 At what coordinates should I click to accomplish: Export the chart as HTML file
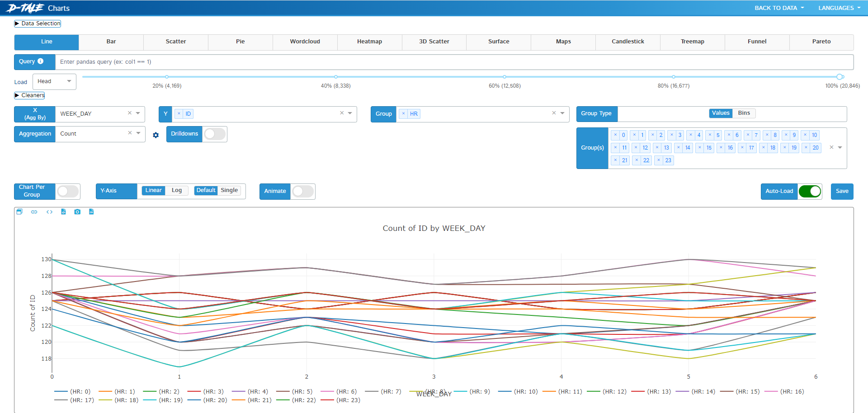pyautogui.click(x=63, y=211)
